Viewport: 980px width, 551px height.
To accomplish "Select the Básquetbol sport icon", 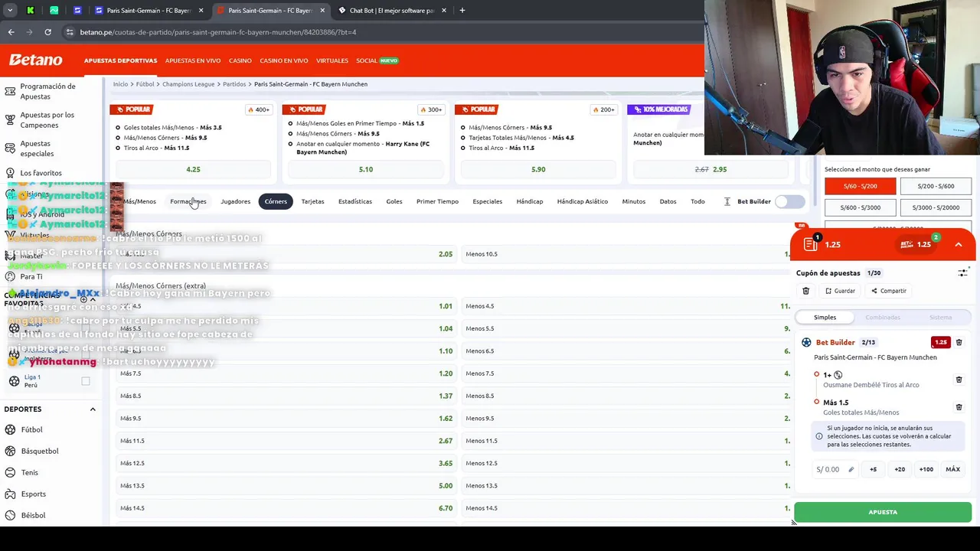I will pos(10,451).
